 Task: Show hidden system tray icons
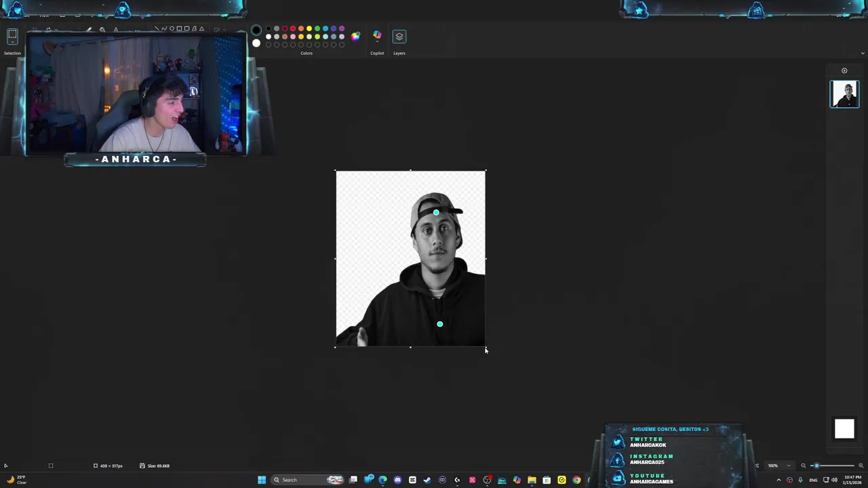778,480
